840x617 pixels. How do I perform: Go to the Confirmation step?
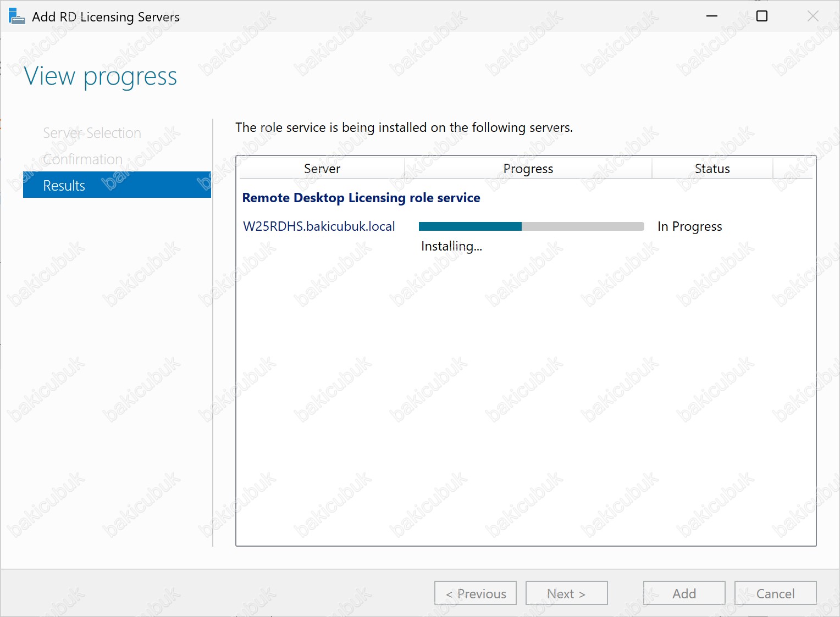pos(82,159)
